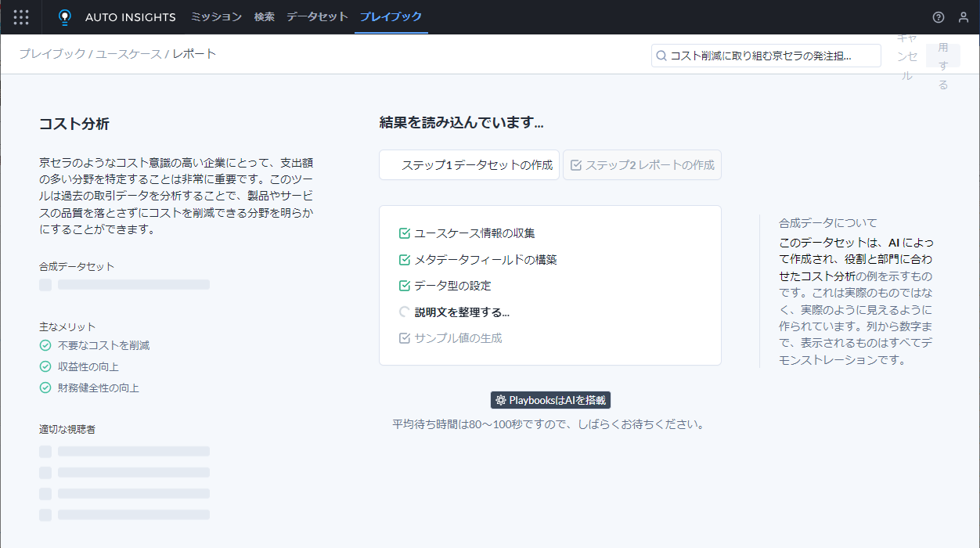Click the AUTO INSIGHTS brand name
Image resolution: width=980 pixels, height=548 pixels.
click(x=131, y=17)
